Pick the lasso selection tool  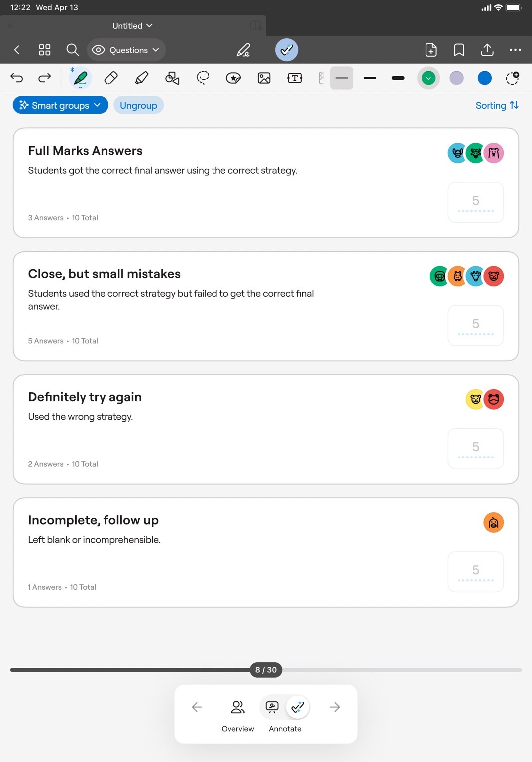tap(203, 78)
